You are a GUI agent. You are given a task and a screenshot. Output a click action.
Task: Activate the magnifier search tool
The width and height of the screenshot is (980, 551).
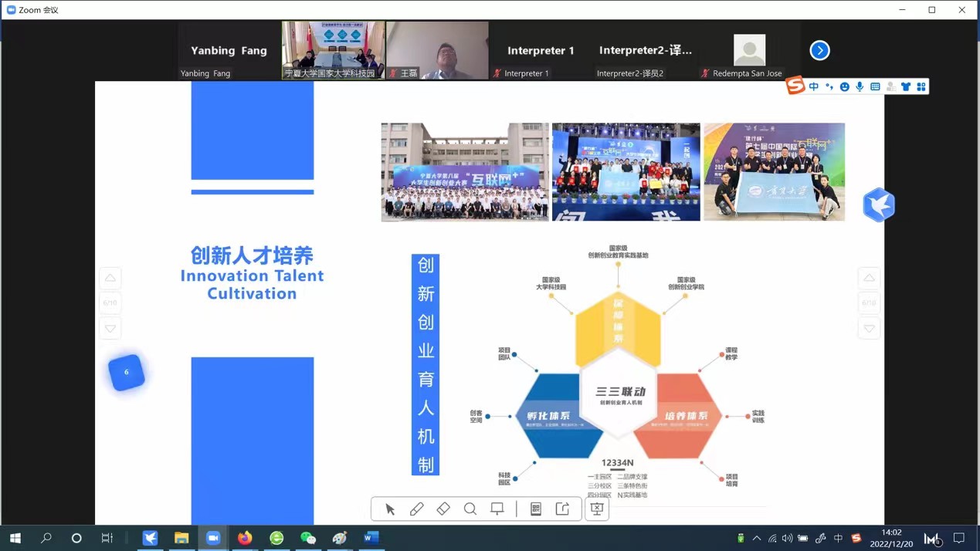click(470, 509)
